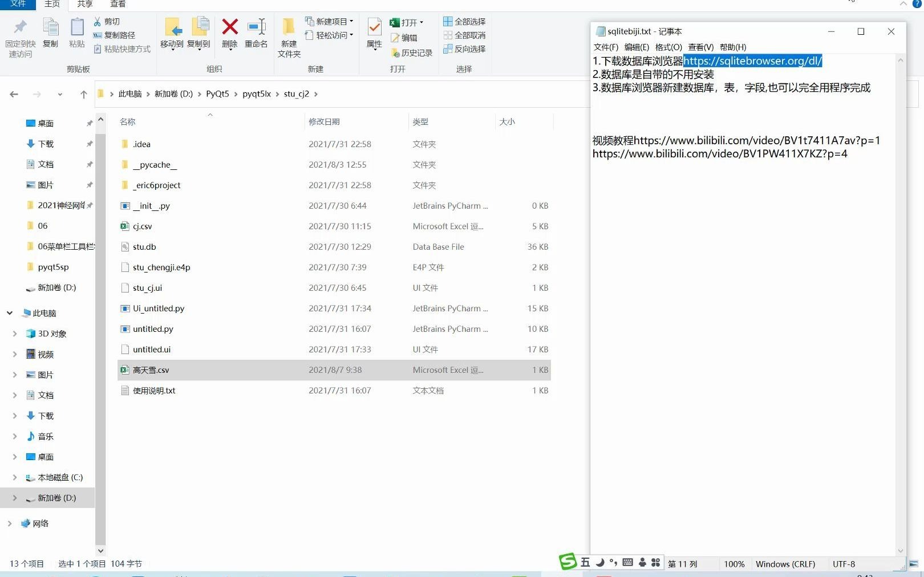The height and width of the screenshot is (577, 924).
Task: Click the Sogou input method S icon
Action: [568, 562]
